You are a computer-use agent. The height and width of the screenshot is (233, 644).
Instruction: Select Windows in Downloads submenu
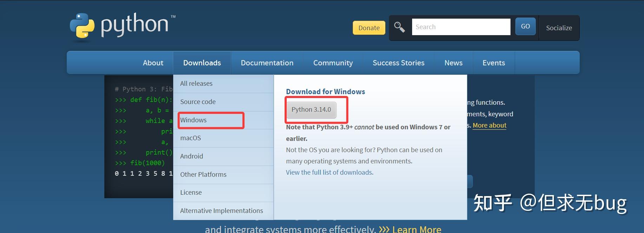223,120
